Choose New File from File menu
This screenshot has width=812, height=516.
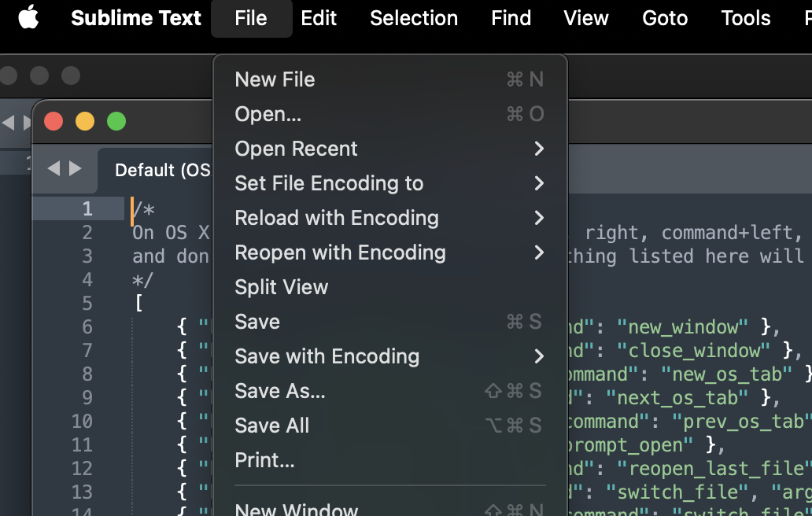(x=275, y=79)
